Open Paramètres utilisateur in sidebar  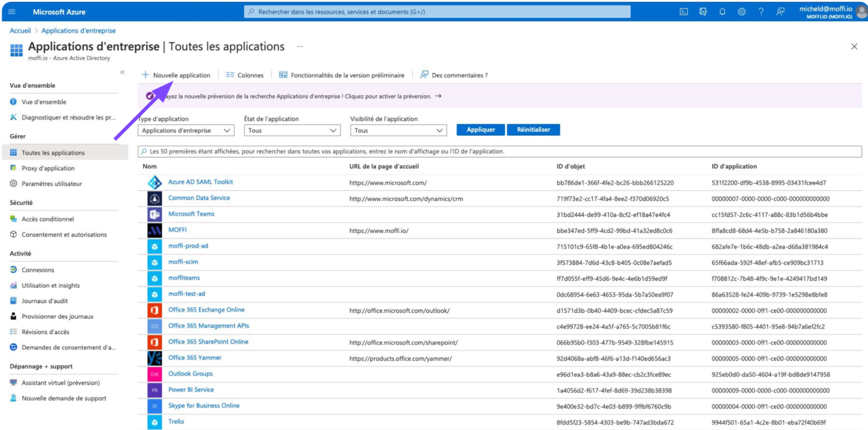[x=51, y=184]
